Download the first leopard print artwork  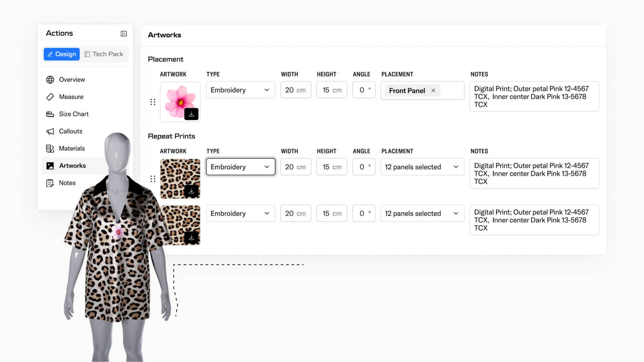[191, 191]
